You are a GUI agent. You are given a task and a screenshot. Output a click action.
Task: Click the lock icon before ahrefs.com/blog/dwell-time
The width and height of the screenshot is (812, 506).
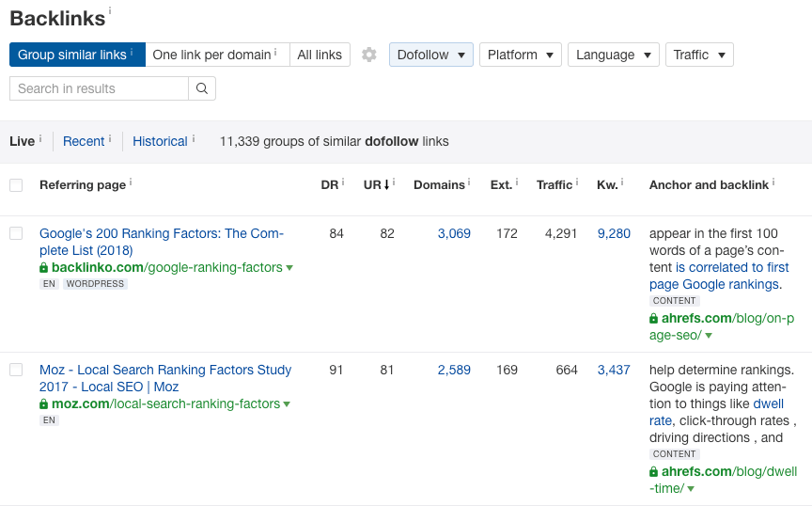point(653,472)
